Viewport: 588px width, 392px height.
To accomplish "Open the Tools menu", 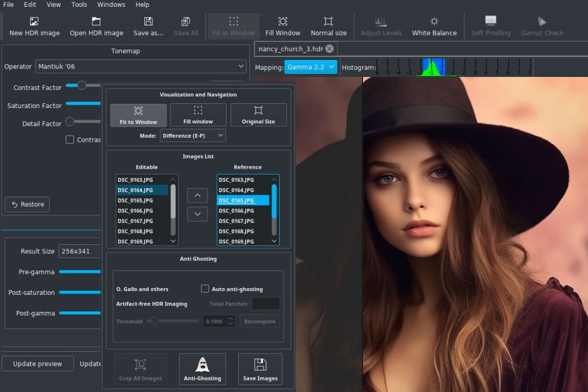I will coord(79,5).
